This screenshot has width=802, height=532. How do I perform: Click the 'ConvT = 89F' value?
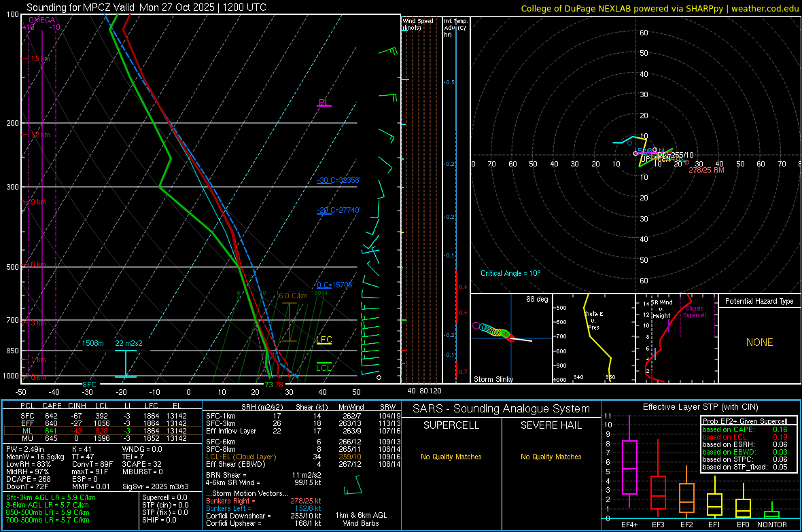(x=92, y=465)
